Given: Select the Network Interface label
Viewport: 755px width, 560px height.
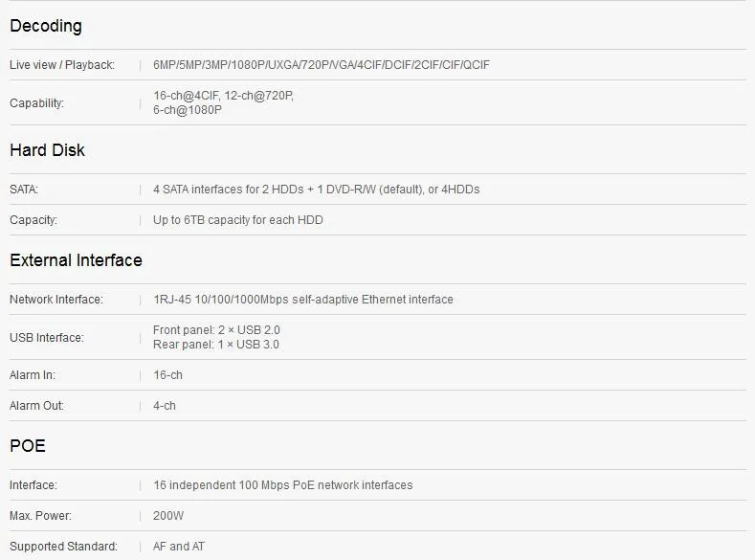Looking at the screenshot, I should tap(56, 300).
